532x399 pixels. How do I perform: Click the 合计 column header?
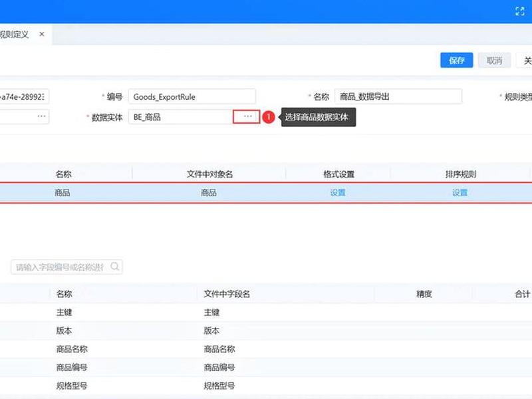(523, 294)
